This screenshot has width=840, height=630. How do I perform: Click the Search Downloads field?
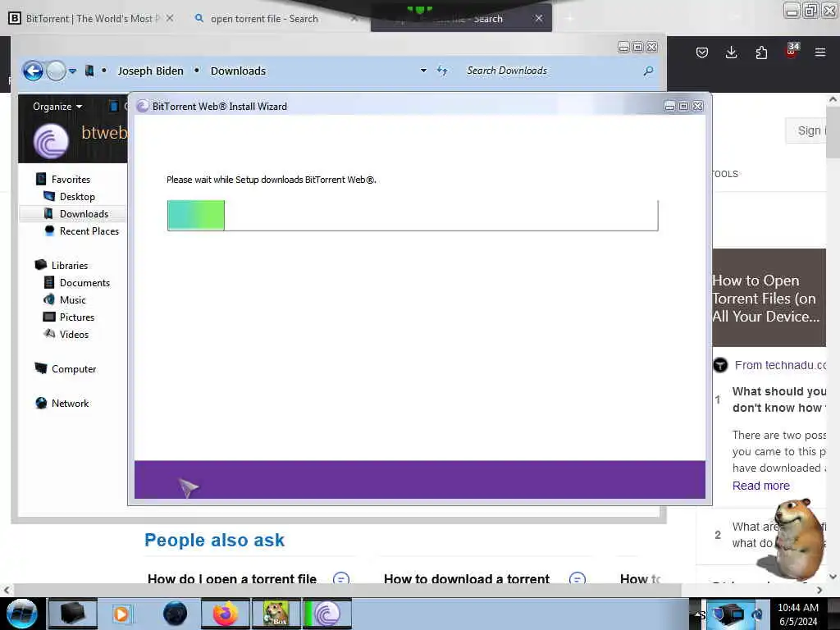pos(552,71)
